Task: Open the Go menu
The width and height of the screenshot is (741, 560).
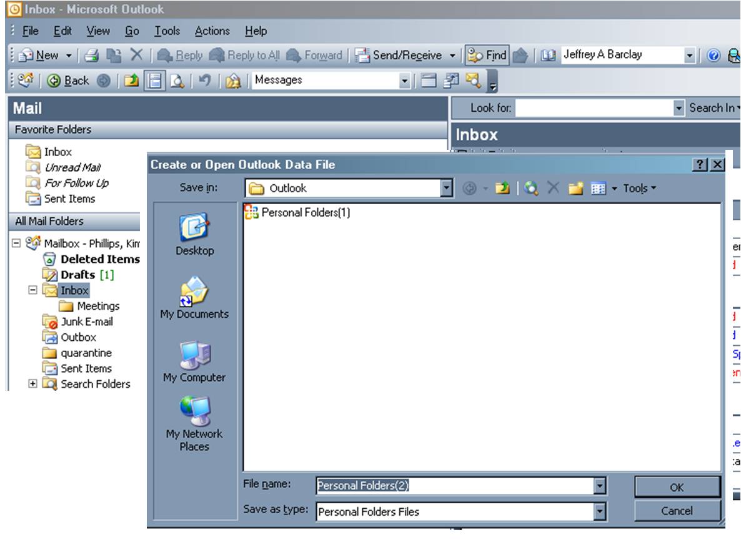Action: click(132, 31)
